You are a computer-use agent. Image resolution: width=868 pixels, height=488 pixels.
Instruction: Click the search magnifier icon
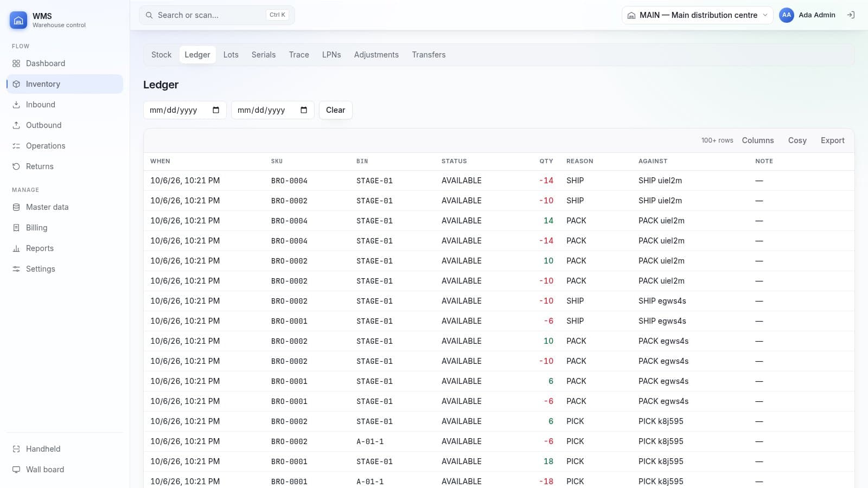[x=149, y=15]
